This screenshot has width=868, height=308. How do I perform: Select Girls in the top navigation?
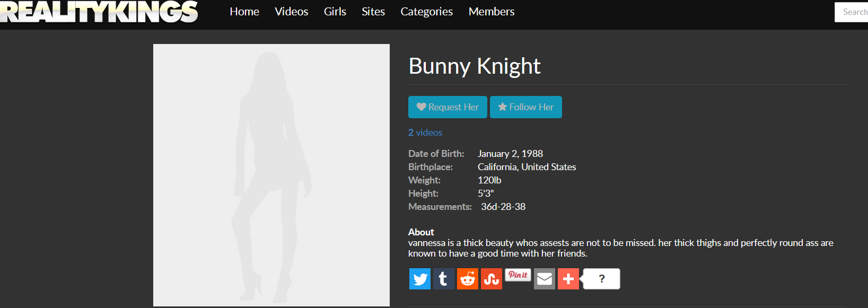point(335,12)
